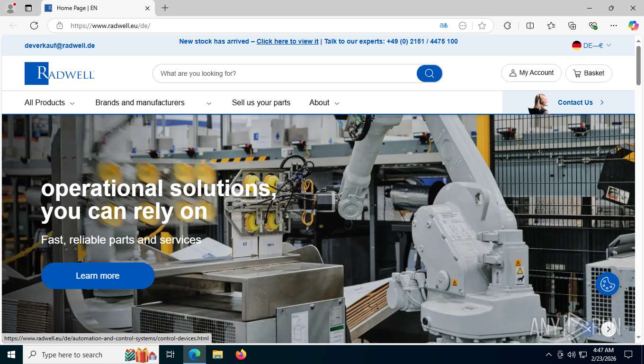The height and width of the screenshot is (364, 644).
Task: Open the browser Extensions icon
Action: 507,26
